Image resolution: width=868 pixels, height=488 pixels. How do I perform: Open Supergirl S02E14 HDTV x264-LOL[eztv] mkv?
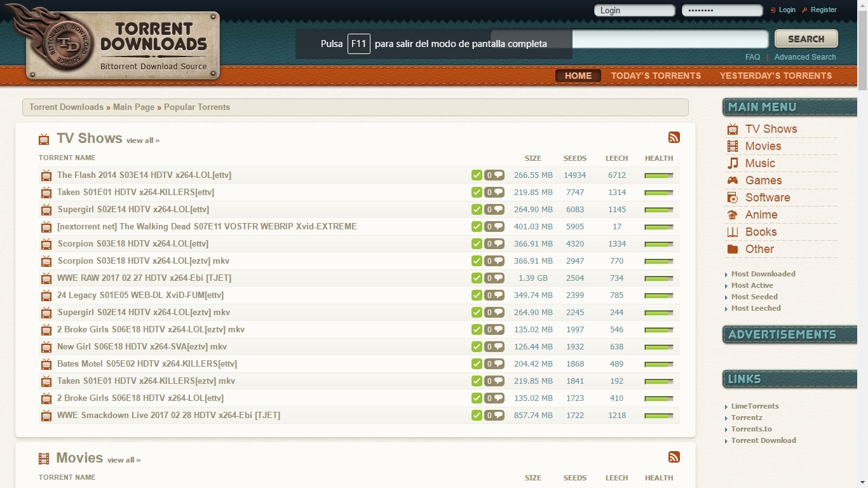tap(144, 313)
